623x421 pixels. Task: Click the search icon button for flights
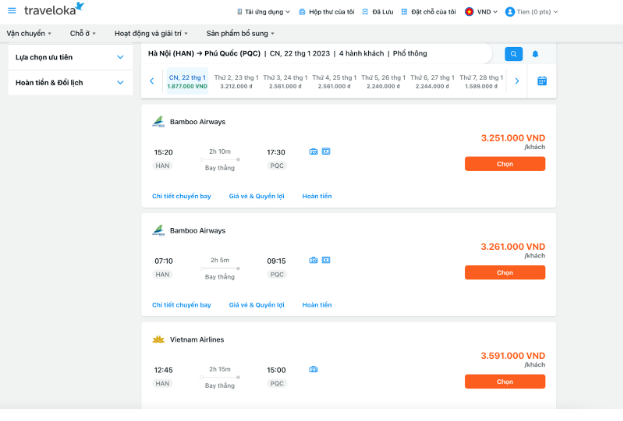(513, 54)
